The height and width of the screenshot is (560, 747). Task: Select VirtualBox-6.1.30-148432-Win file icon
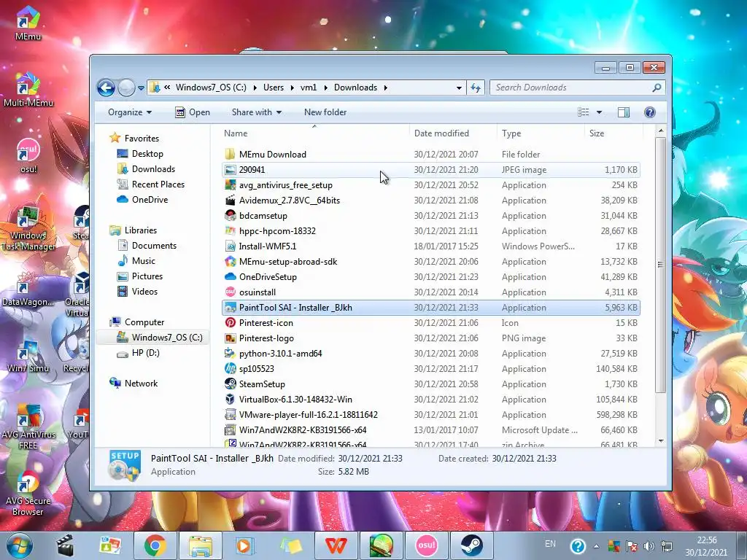[230, 399]
